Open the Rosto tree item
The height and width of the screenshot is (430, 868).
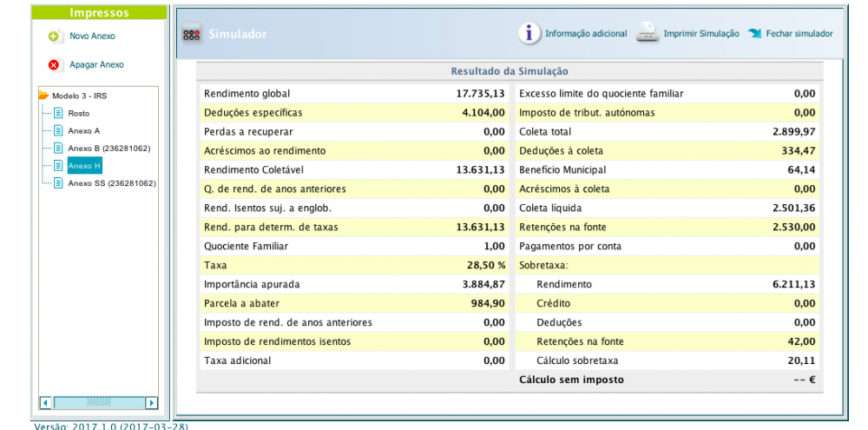pyautogui.click(x=79, y=114)
